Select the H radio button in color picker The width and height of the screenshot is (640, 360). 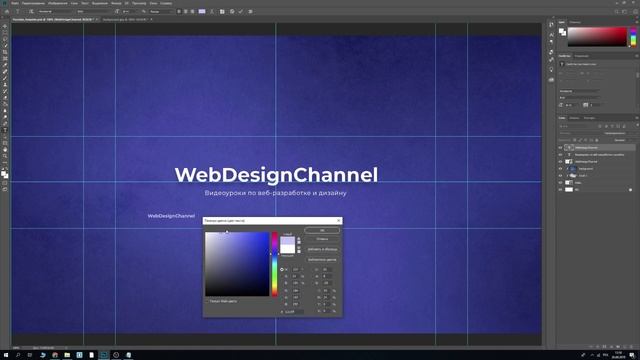point(282,269)
